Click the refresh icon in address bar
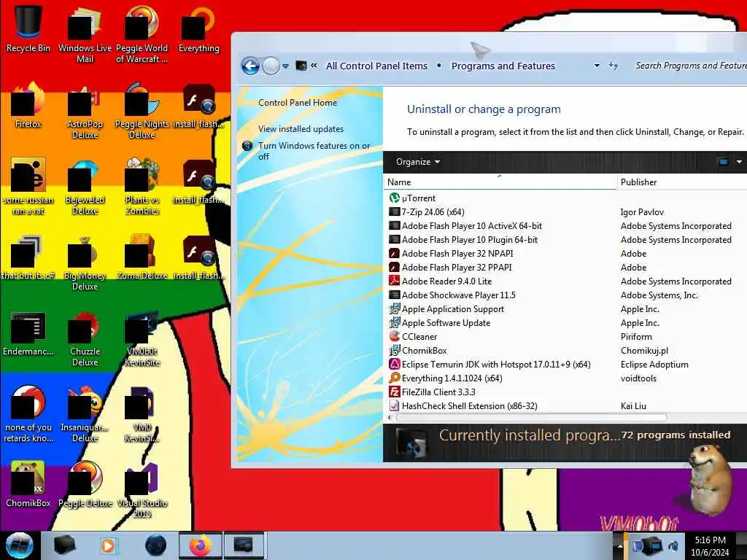Screen dimensions: 747x560 pos(614,66)
